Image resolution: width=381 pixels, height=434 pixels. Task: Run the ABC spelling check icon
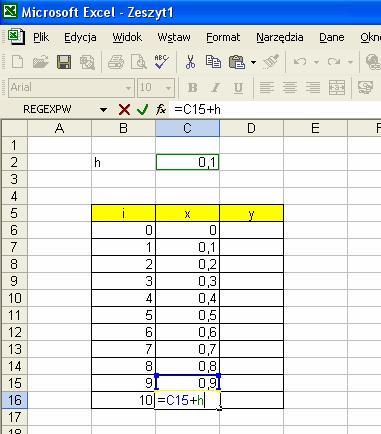click(162, 62)
